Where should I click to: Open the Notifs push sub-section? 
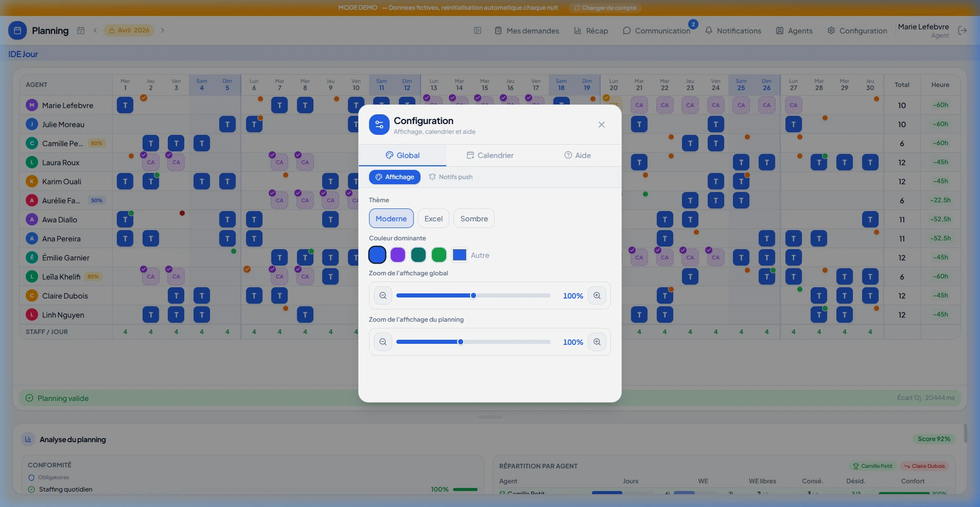450,177
